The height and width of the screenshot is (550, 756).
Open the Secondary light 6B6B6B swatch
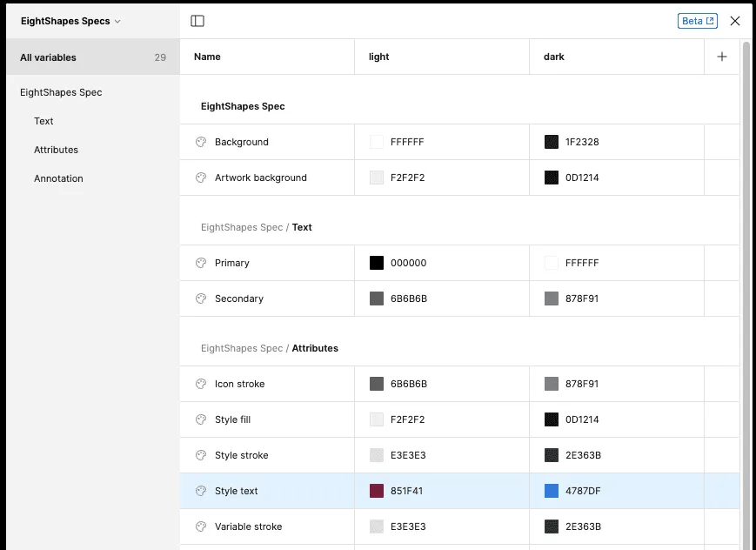click(377, 298)
